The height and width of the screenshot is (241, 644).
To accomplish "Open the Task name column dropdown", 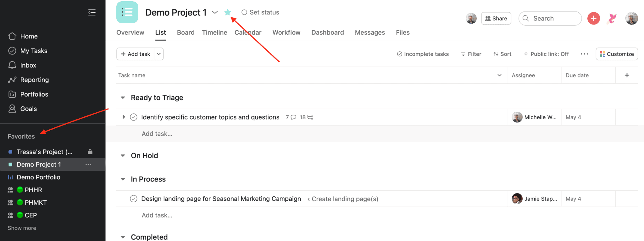I will 499,75.
